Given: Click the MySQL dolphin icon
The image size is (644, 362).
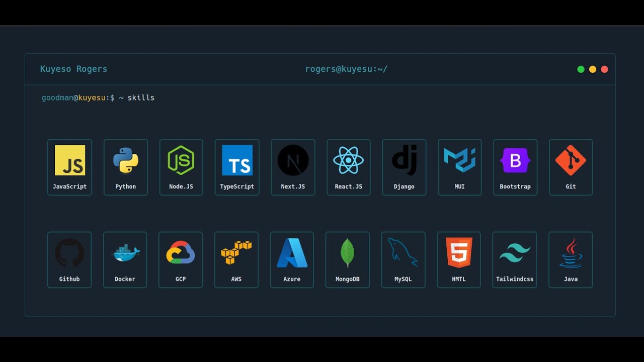Looking at the screenshot, I should tap(403, 253).
